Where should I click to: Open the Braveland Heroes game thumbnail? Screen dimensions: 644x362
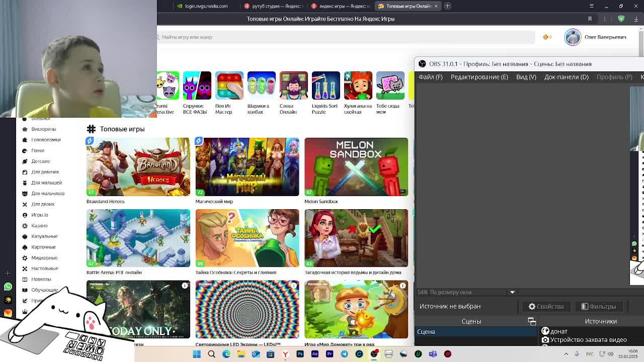pyautogui.click(x=138, y=167)
